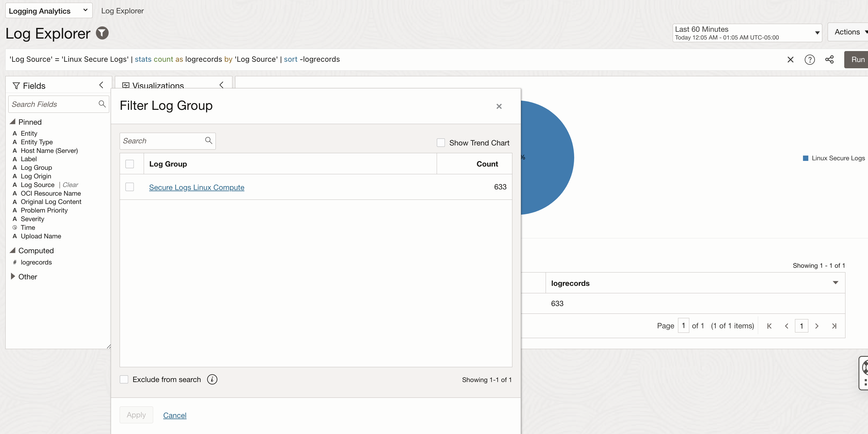868x434 pixels.
Task: Open the Logging Analytics navigation dropdown
Action: point(48,11)
